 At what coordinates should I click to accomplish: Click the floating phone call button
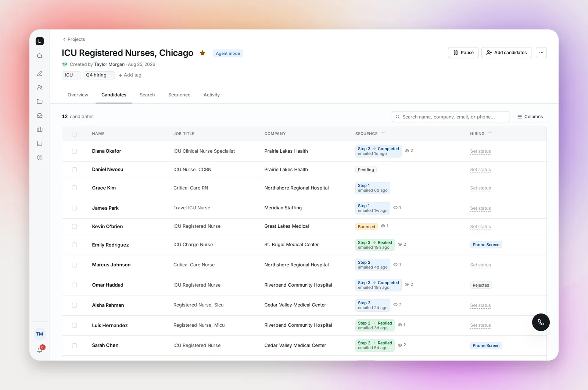click(x=541, y=322)
